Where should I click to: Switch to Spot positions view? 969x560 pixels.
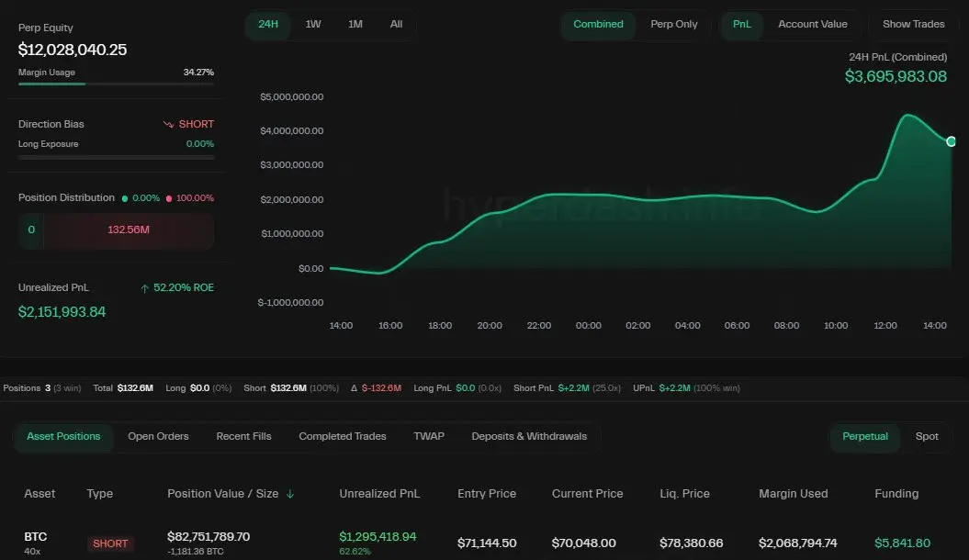point(927,436)
